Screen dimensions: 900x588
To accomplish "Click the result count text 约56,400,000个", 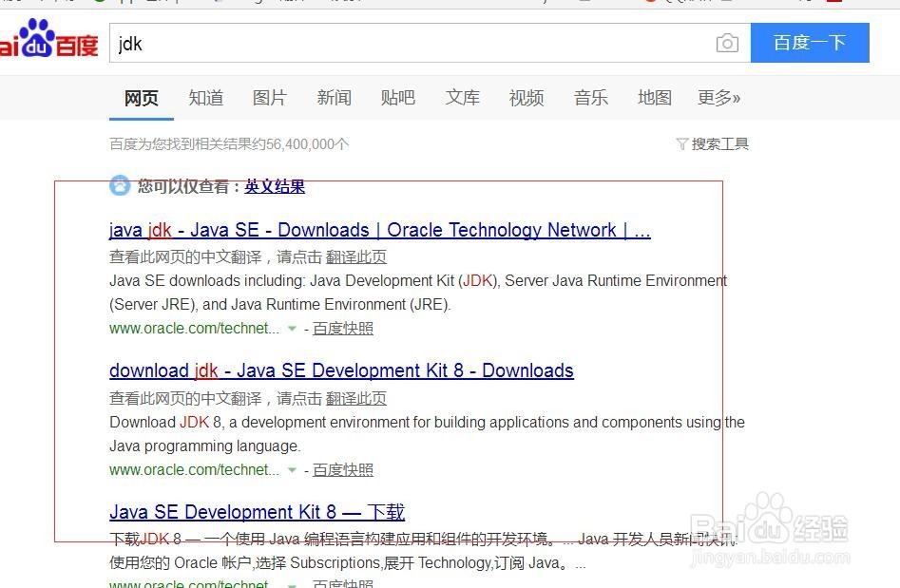I will [300, 144].
